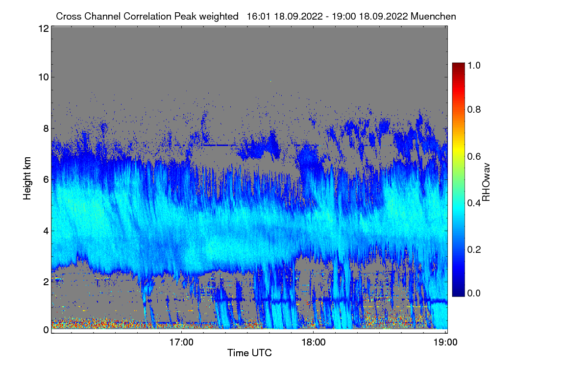Click the station name 'Muenchen' in title

tap(434, 16)
